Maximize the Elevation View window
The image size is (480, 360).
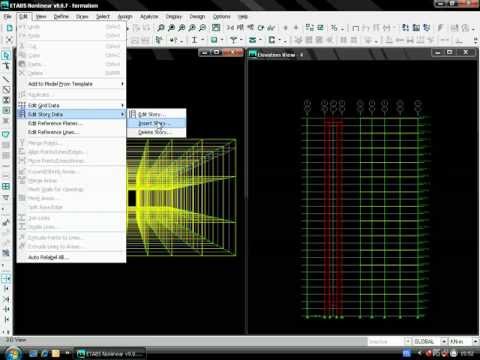(450, 52)
